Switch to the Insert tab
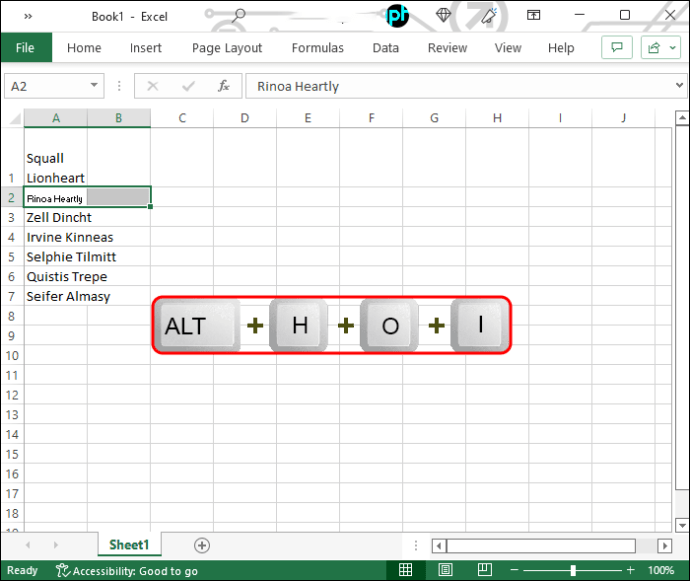This screenshot has height=581, width=690. point(146,48)
